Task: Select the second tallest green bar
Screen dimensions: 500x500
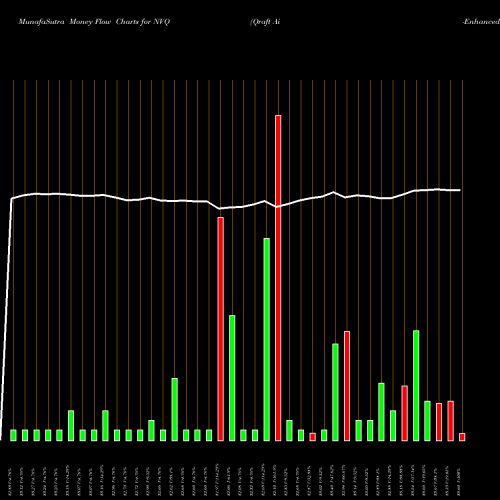Action: click(232, 378)
